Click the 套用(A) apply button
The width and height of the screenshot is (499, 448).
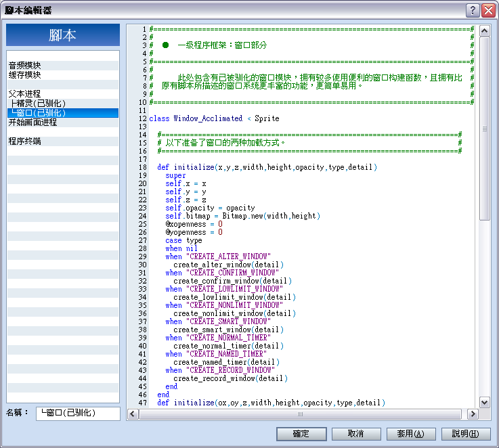coord(410,434)
